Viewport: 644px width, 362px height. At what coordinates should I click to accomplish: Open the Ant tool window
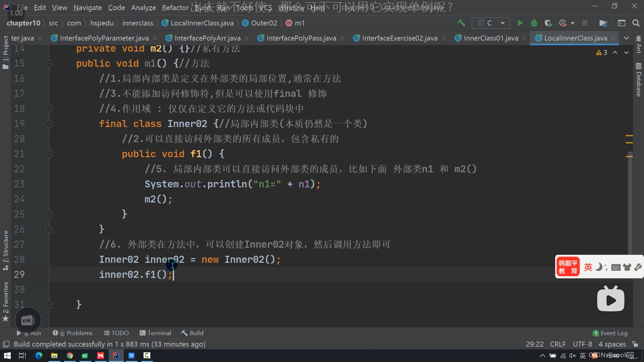pyautogui.click(x=639, y=44)
